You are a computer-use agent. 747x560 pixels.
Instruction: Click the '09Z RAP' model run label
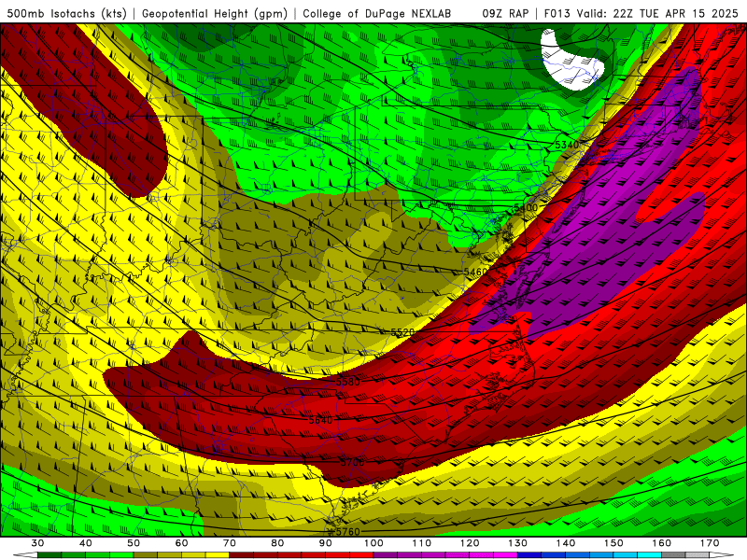(x=505, y=13)
